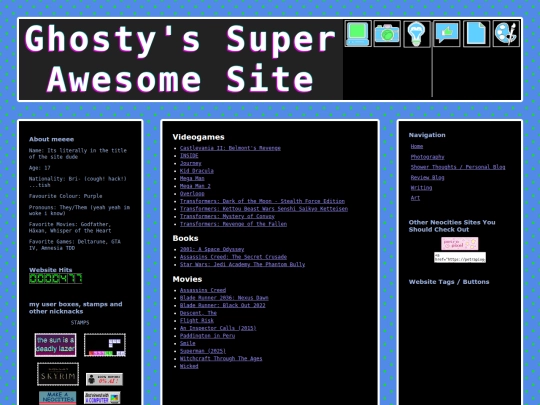Viewport: 540px width, 405px height.
Task: Open Witchcraft Through The Ages link
Action: (221, 359)
